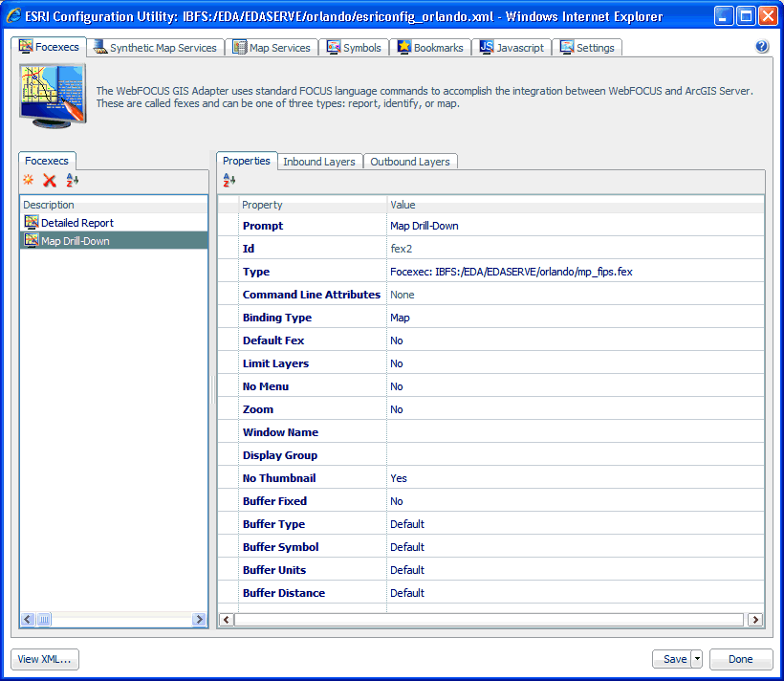This screenshot has height=681, width=784.
Task: Delete focexec with the red X icon
Action: tap(50, 180)
